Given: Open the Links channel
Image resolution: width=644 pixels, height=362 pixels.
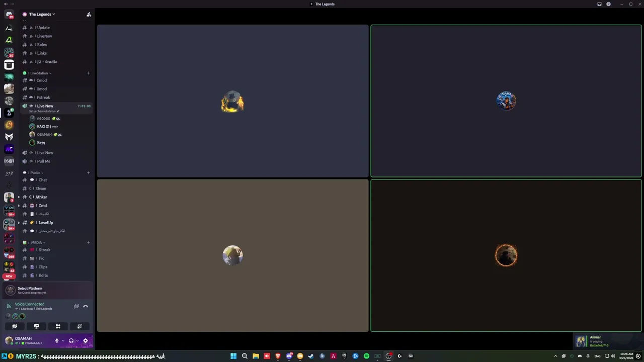Looking at the screenshot, I should tap(56, 53).
